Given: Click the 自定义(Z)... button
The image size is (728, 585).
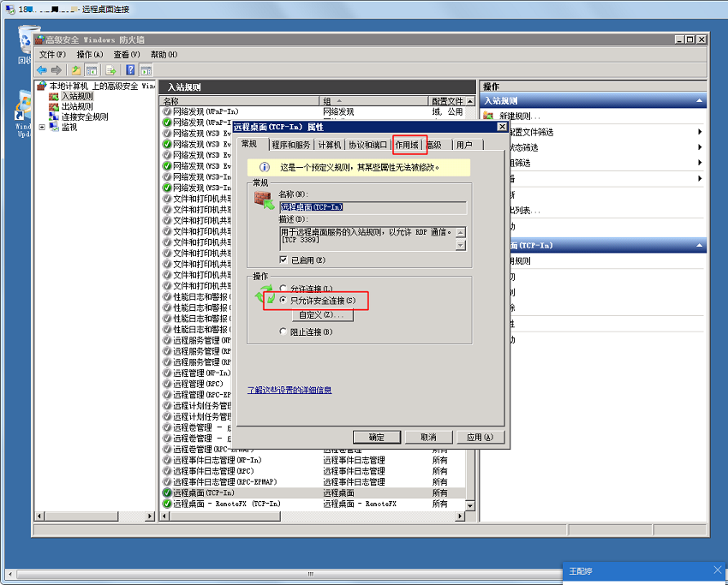Looking at the screenshot, I should [322, 315].
